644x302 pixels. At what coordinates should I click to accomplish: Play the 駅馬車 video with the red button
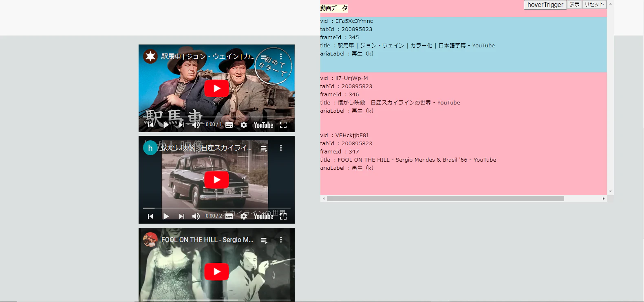coord(216,88)
